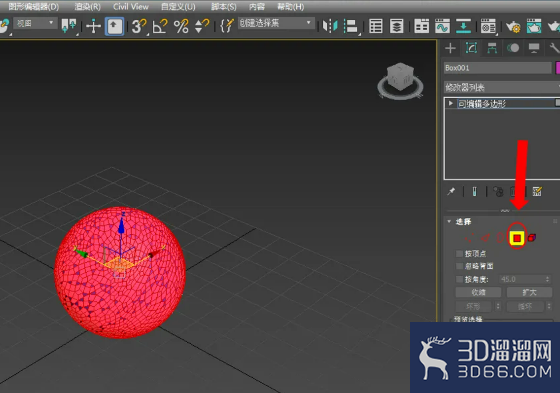Select the Vertex sub-object level icon
560x393 pixels.
pyautogui.click(x=469, y=238)
